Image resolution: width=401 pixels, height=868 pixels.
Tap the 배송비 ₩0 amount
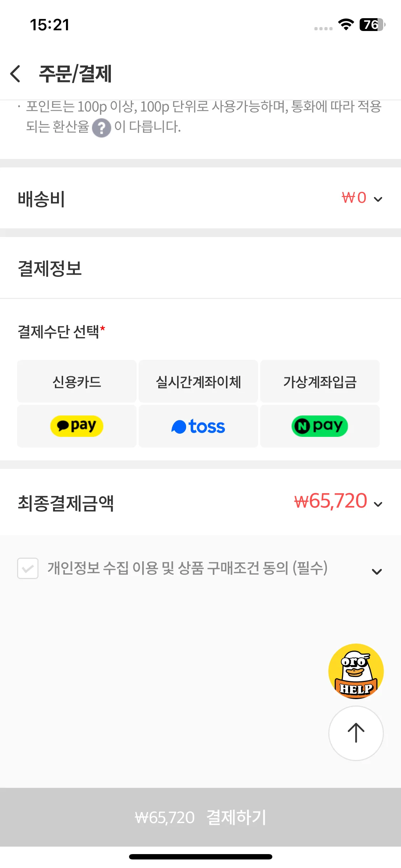(x=354, y=198)
